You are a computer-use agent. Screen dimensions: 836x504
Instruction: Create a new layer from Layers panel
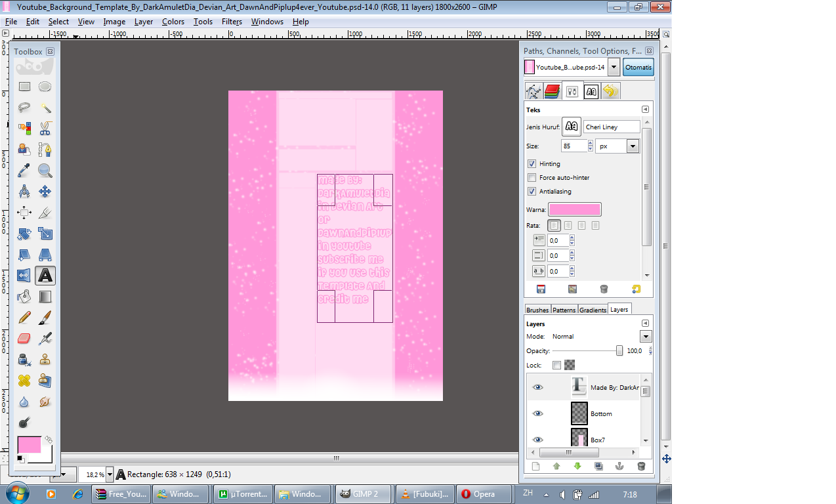(535, 467)
